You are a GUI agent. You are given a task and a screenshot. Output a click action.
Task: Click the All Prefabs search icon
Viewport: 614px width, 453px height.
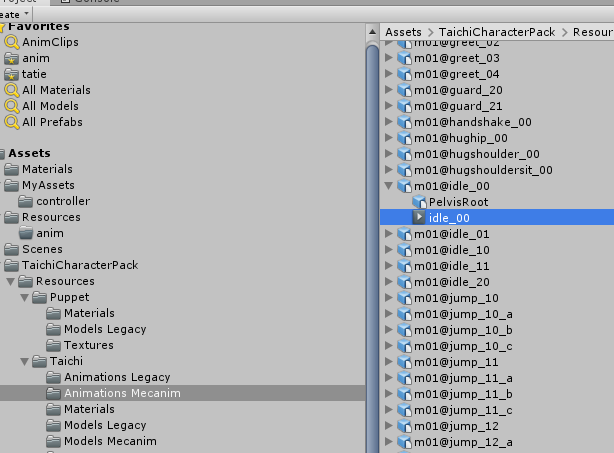tap(11, 123)
